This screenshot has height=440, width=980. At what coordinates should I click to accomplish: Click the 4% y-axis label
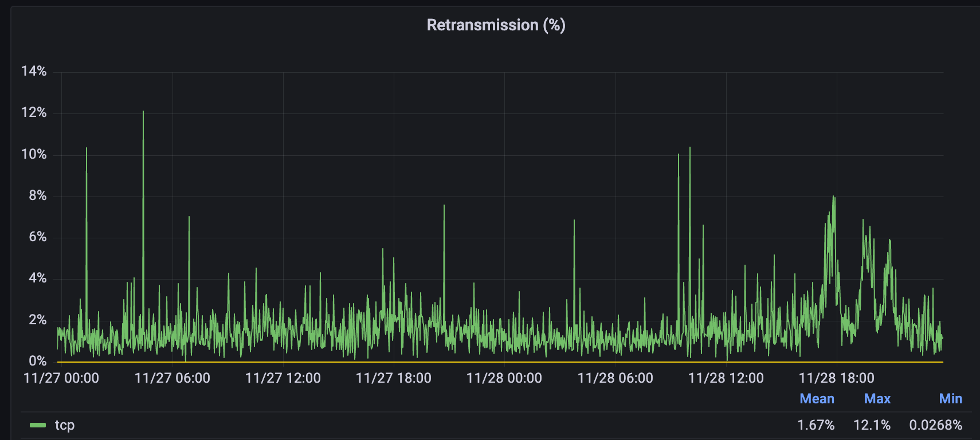(x=37, y=278)
